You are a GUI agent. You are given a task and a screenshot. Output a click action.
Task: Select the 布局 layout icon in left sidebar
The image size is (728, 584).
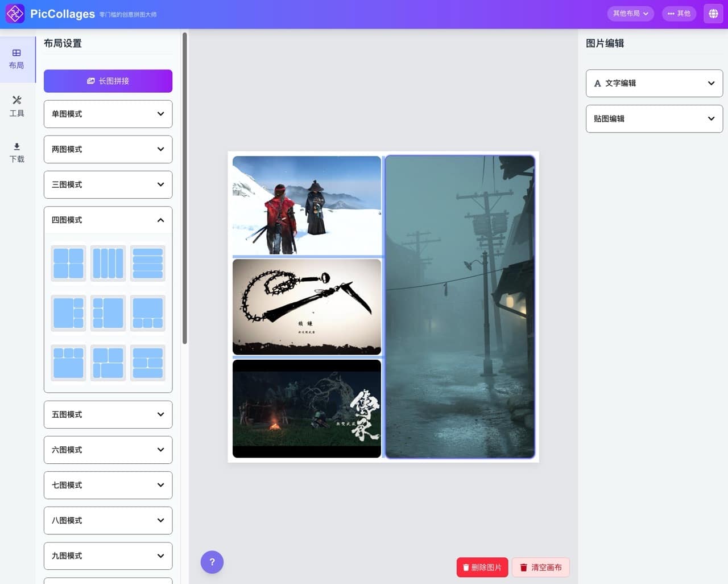(17, 59)
